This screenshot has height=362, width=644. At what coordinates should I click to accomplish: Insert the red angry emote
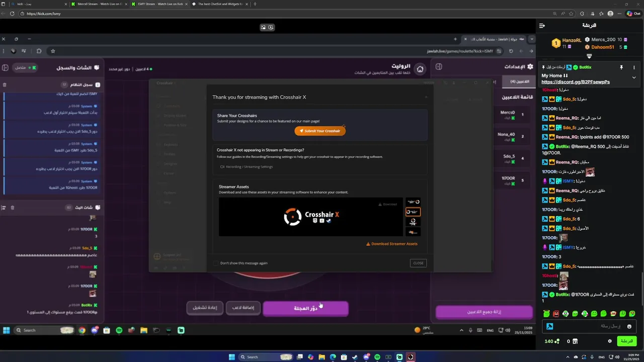pos(556,314)
